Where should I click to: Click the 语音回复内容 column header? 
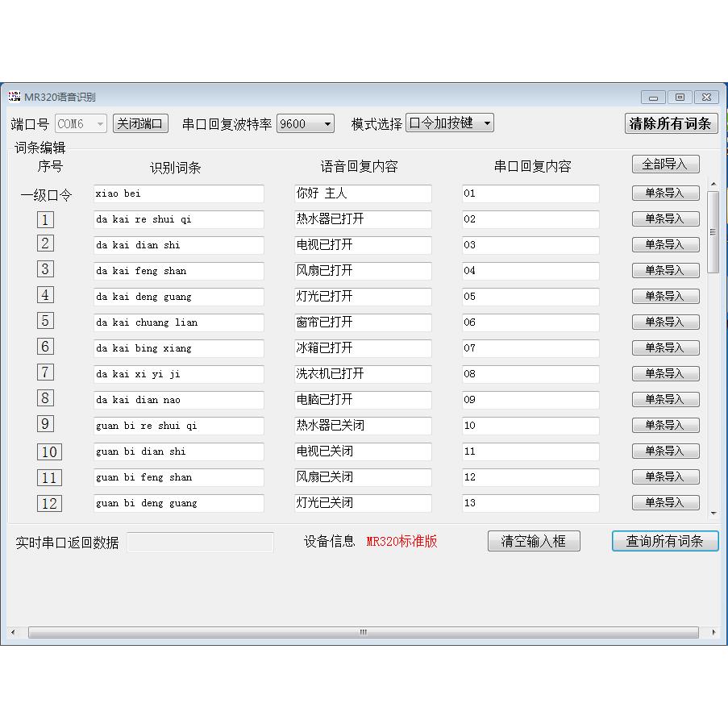pos(359,166)
